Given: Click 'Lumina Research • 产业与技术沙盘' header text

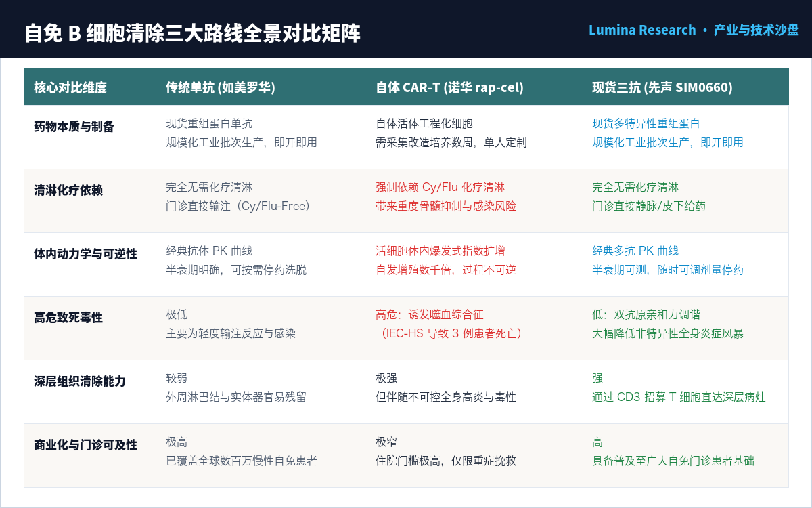Looking at the screenshot, I should click(x=694, y=30).
